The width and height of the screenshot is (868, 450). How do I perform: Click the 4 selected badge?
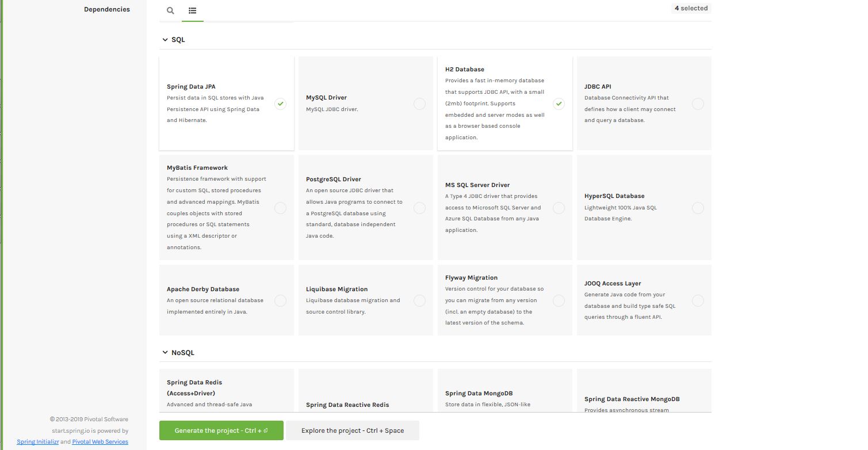point(691,8)
